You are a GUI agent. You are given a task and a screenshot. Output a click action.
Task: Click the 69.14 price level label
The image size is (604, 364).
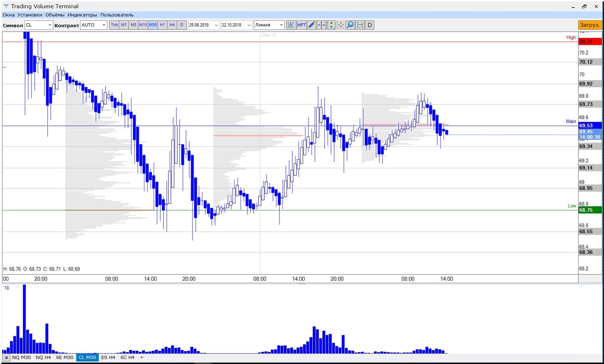click(x=590, y=168)
